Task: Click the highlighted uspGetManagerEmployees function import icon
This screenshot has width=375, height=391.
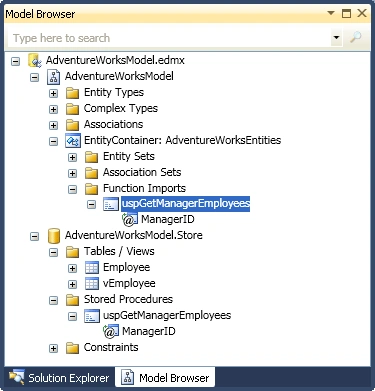Action: pos(111,204)
